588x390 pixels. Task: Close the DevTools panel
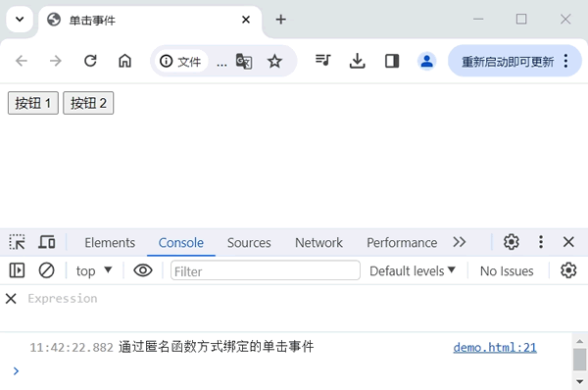(x=568, y=242)
